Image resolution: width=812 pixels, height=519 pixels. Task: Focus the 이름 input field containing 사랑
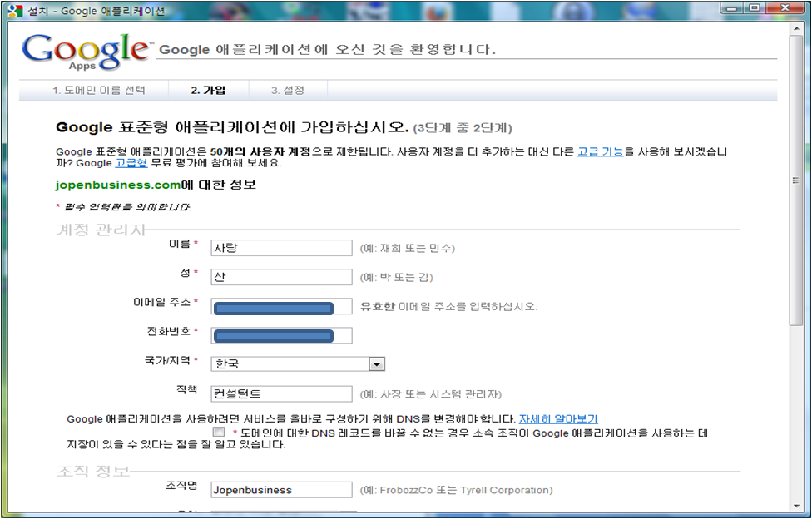[282, 248]
